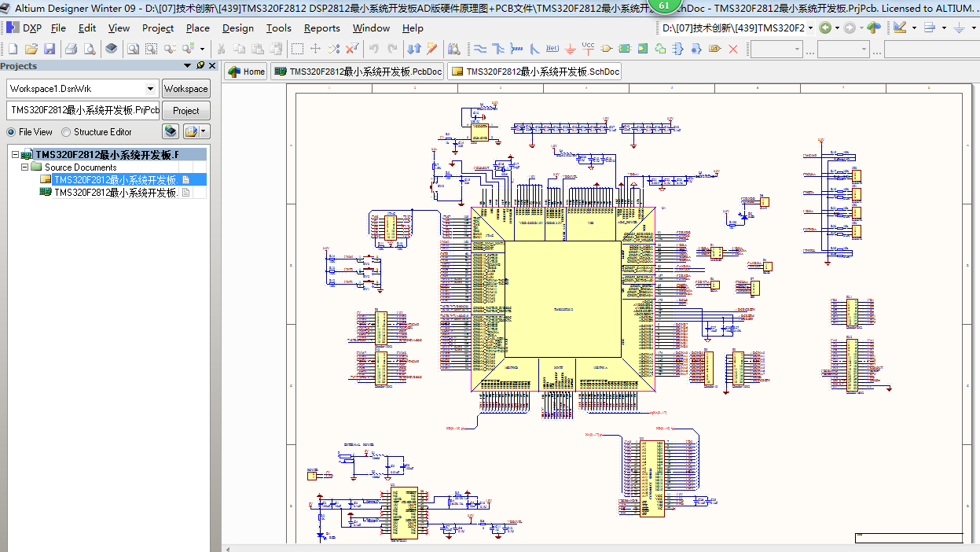980x552 pixels.
Task: Save the active document
Action: point(50,49)
